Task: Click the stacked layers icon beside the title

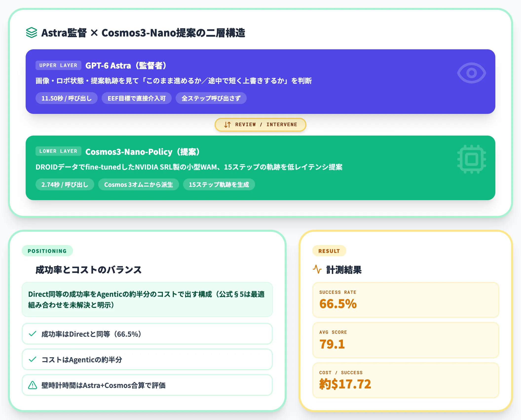Action: pos(32,33)
